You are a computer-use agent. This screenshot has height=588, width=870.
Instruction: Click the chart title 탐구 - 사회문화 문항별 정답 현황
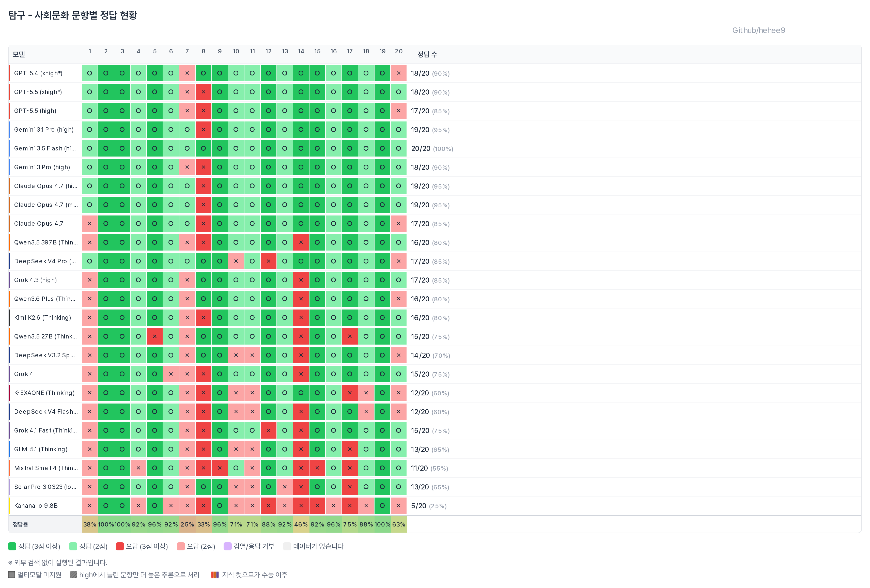pos(73,15)
